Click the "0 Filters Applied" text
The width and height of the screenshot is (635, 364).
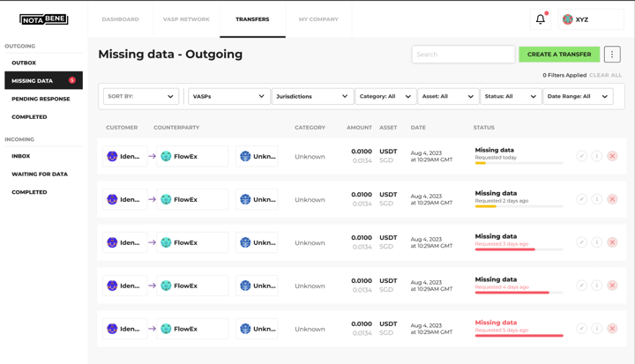(x=564, y=75)
